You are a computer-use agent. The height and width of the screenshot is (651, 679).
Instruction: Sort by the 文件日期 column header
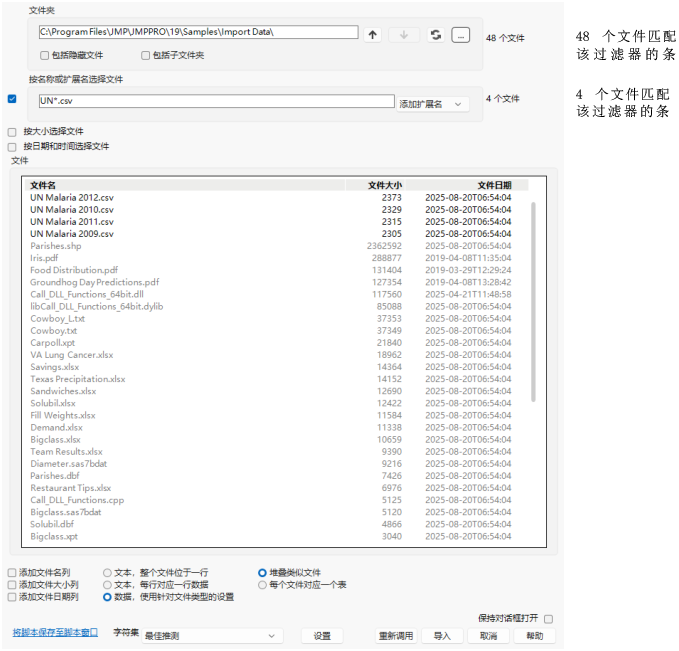tap(466, 185)
